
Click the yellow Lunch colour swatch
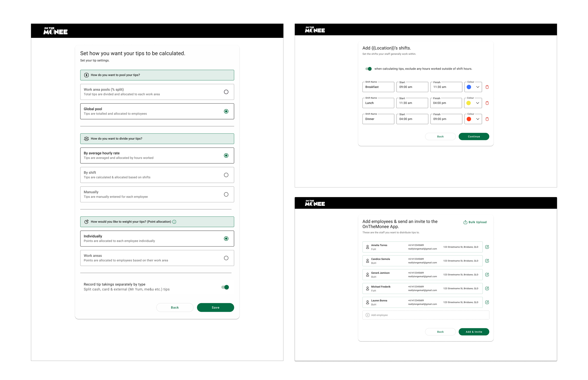[x=468, y=103]
